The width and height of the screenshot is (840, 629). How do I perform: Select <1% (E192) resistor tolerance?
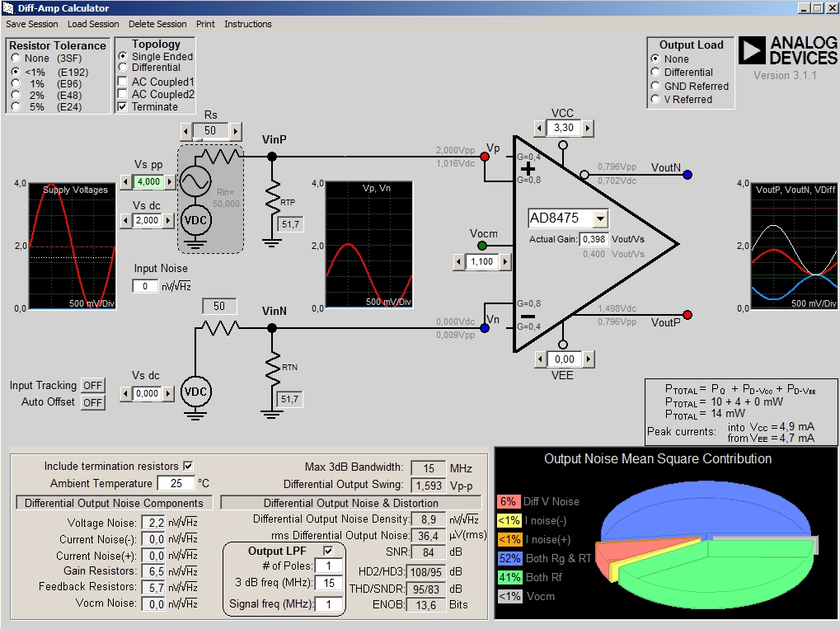tap(16, 72)
